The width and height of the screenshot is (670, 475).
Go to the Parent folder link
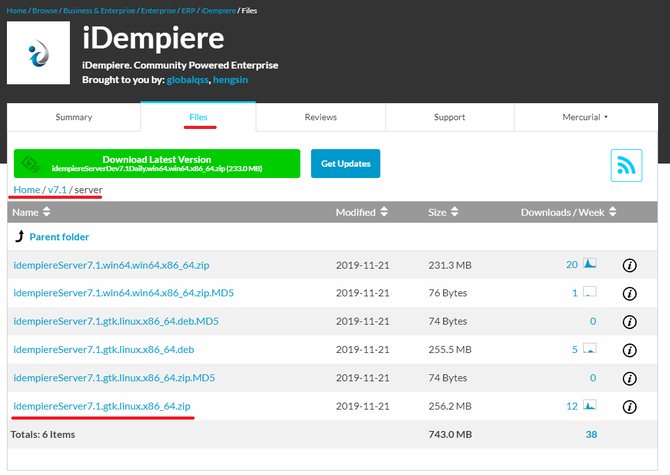(59, 237)
